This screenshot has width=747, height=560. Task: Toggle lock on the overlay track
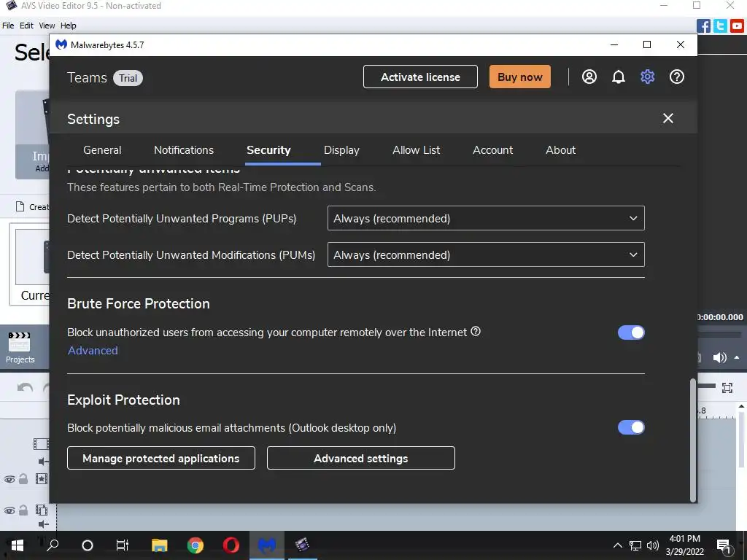23,510
